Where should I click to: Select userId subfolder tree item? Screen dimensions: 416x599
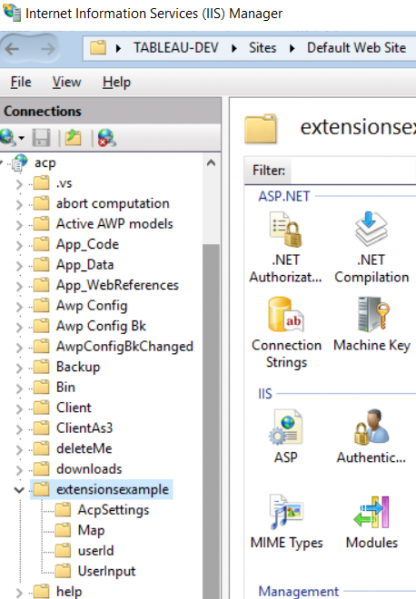point(96,550)
